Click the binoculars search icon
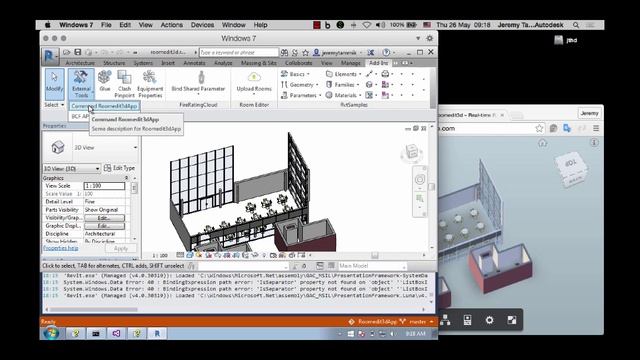This screenshot has width=640, height=360. click(x=284, y=52)
